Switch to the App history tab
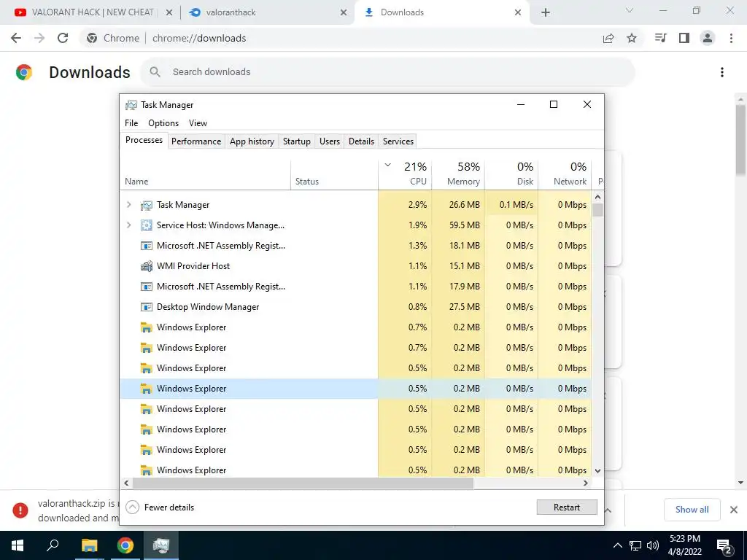Screen dimensions: 747x560 click(x=252, y=141)
